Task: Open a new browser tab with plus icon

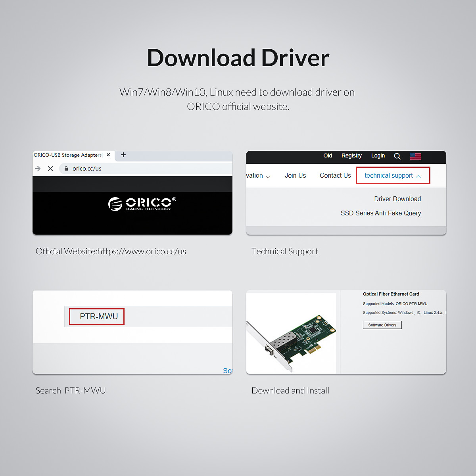Action: [123, 155]
